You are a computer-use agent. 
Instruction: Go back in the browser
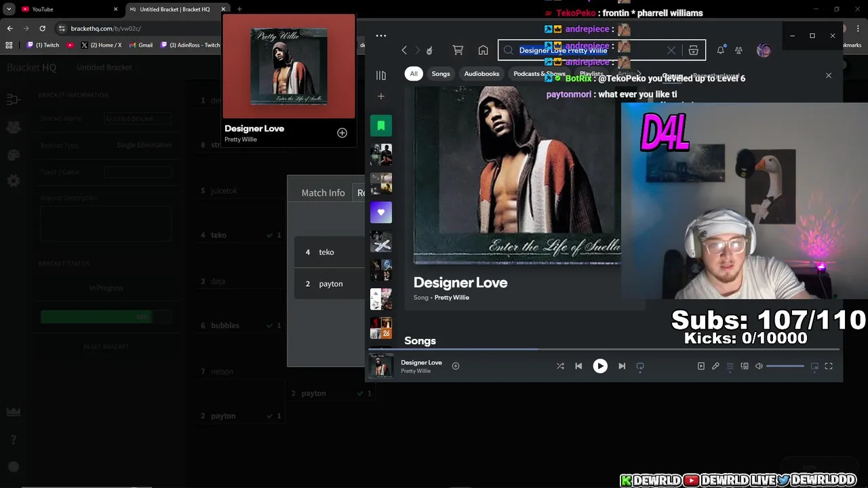coord(9,28)
